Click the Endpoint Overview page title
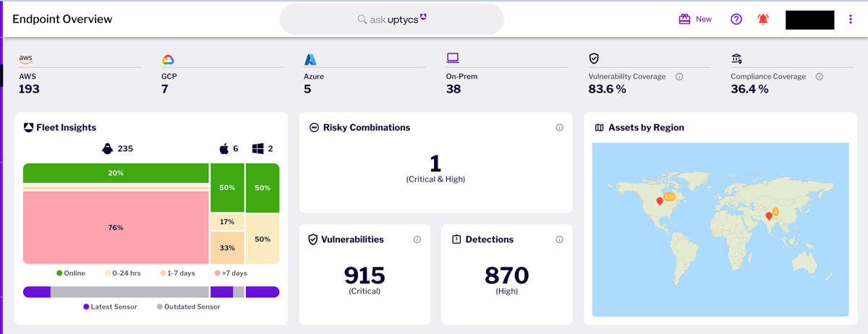The width and height of the screenshot is (868, 334). click(62, 20)
